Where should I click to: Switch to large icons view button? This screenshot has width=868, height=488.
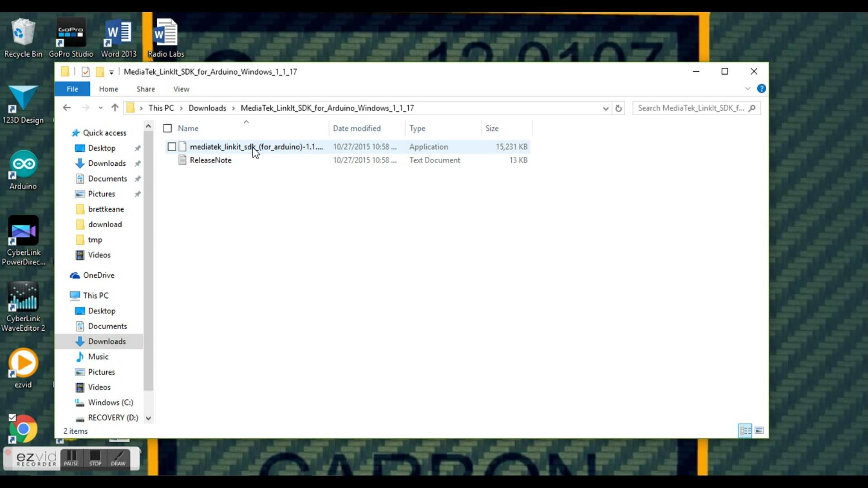click(x=759, y=431)
